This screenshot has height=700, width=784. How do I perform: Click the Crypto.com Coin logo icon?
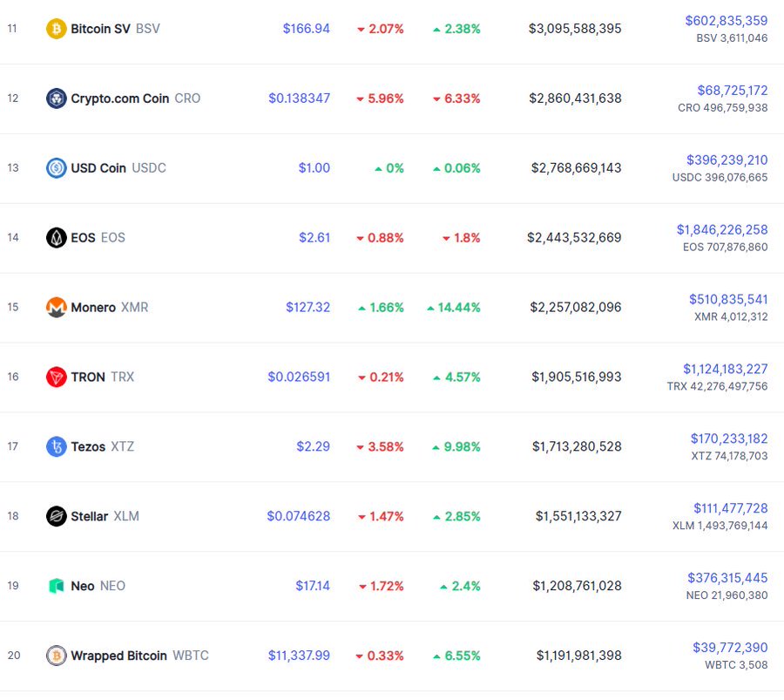pos(57,99)
